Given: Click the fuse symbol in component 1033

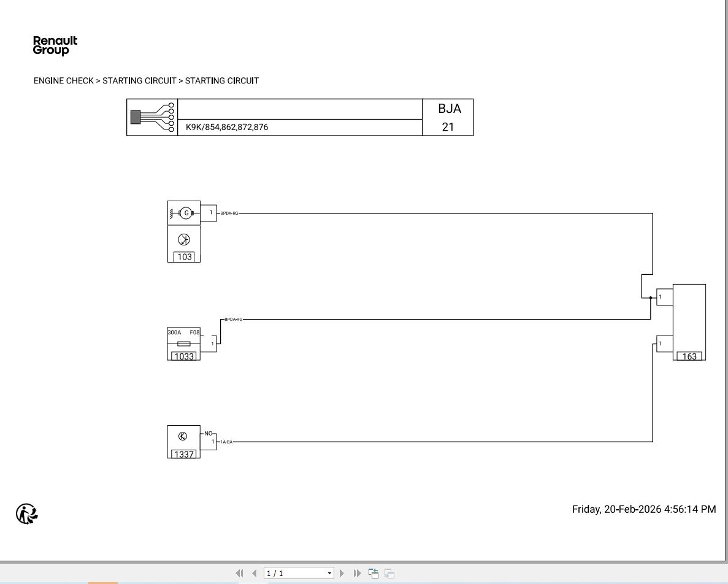Looking at the screenshot, I should (184, 344).
